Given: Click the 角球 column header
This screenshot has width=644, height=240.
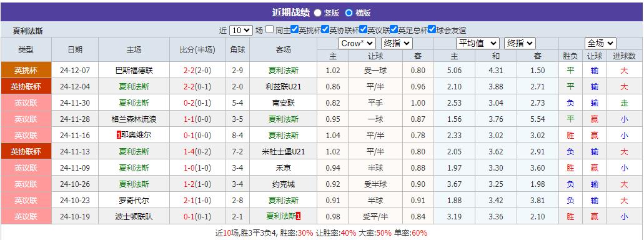Looking at the screenshot, I should 237,50.
